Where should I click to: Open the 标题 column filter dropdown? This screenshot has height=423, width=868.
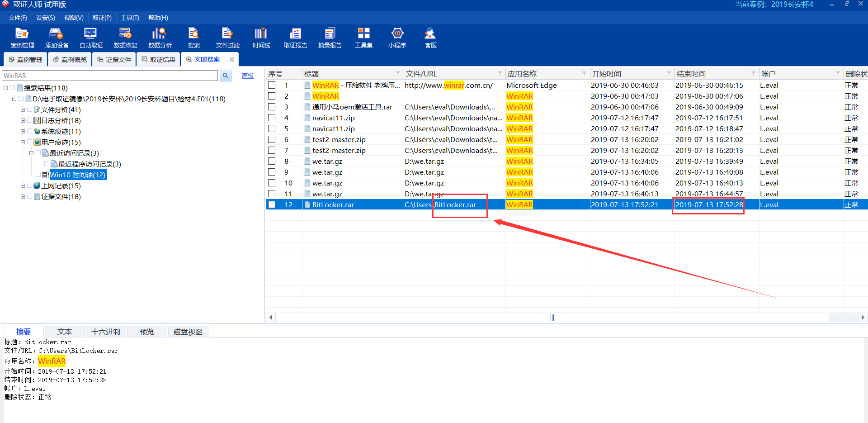[x=398, y=73]
